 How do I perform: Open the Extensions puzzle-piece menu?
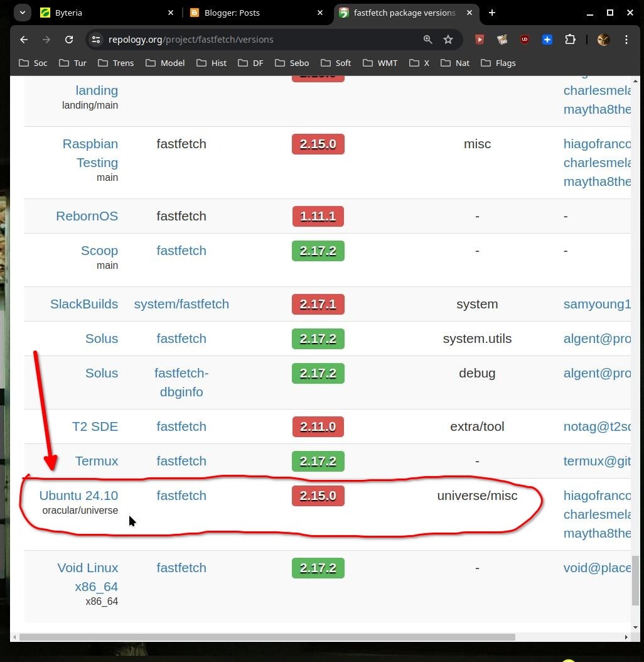point(570,40)
